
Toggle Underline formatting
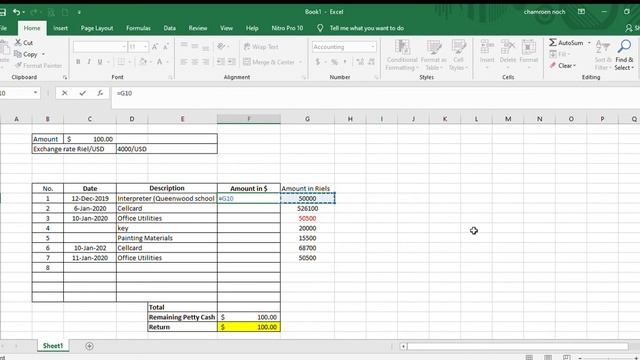100,62
